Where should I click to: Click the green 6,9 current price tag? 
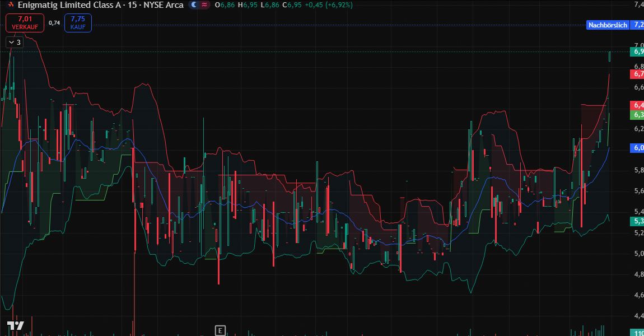(637, 52)
